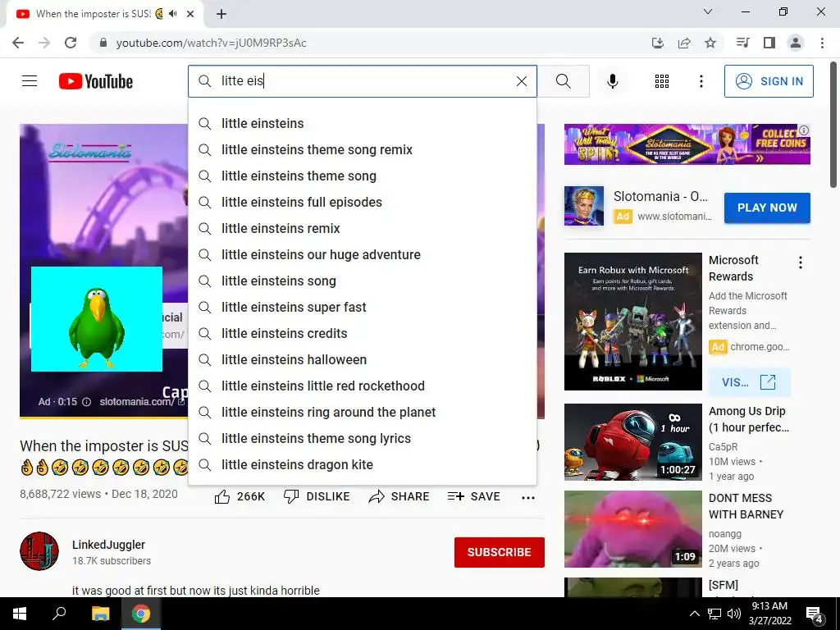Select "little einsteins dragon kite" suggestion
The height and width of the screenshot is (630, 840).
(x=362, y=464)
